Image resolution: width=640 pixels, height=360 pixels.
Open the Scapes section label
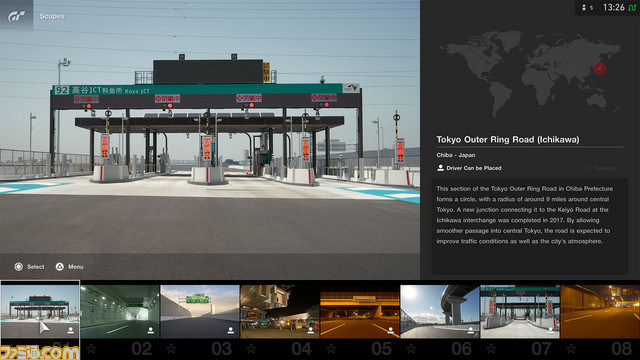52,16
